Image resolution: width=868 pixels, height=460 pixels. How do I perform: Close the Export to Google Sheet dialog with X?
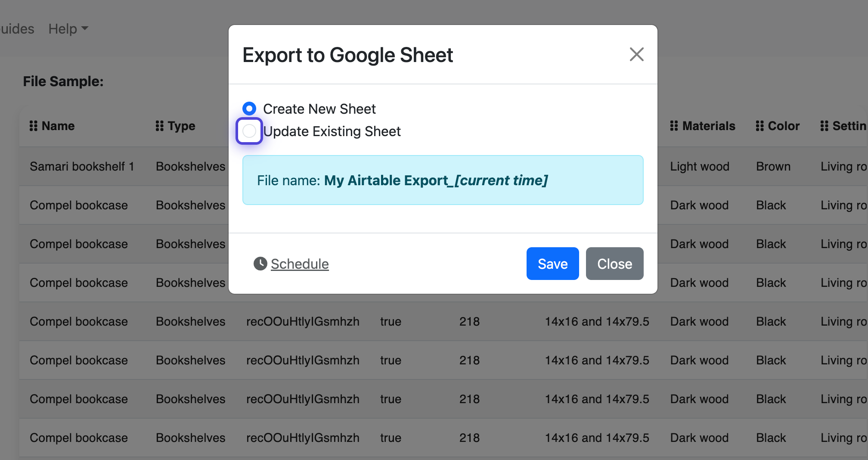pos(636,55)
